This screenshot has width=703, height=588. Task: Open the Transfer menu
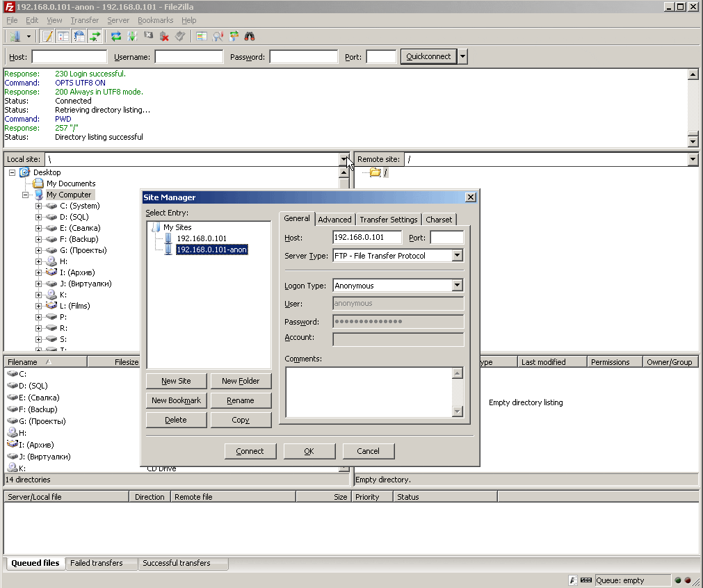(x=84, y=20)
